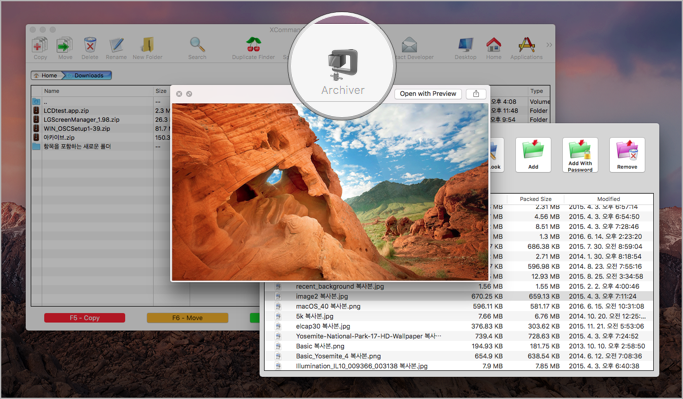Click the share icon in preview window
This screenshot has width=683, height=399.
476,94
